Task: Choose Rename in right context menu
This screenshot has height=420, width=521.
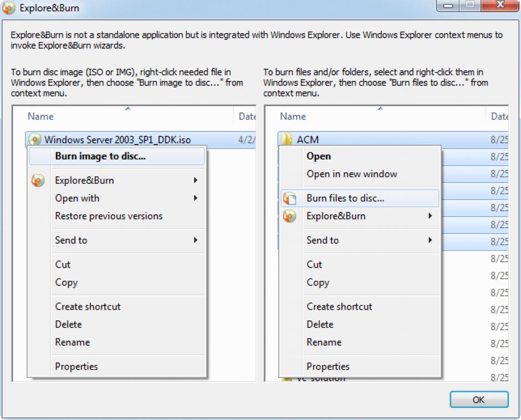Action: point(360,342)
